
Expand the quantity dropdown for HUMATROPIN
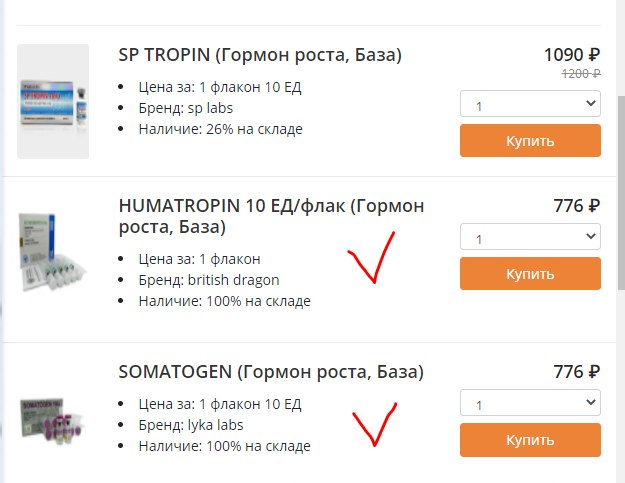pos(530,238)
